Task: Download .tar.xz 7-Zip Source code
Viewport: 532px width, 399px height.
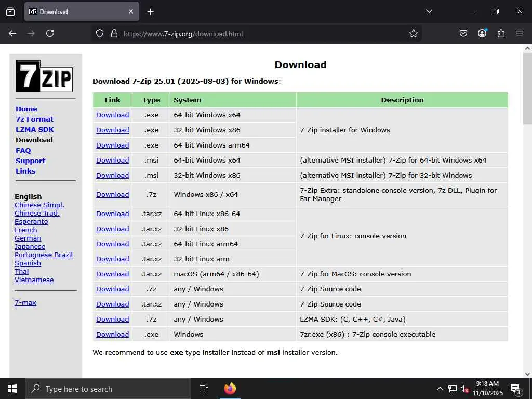Action: click(112, 304)
